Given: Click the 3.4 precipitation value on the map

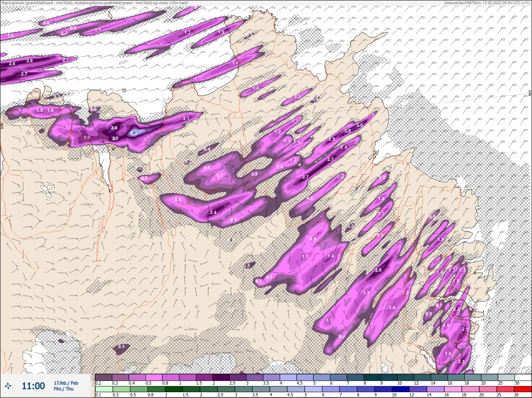Looking at the screenshot, I should (114, 128).
